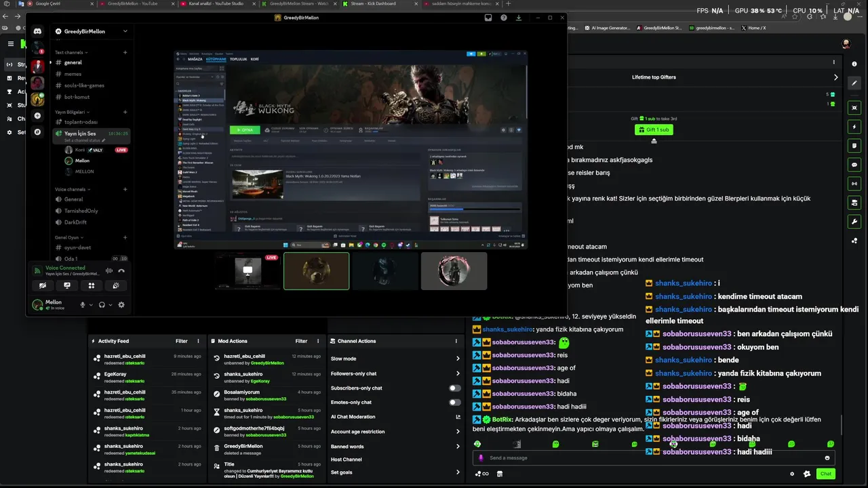Open Channel Actions three-dot menu

[x=457, y=341]
